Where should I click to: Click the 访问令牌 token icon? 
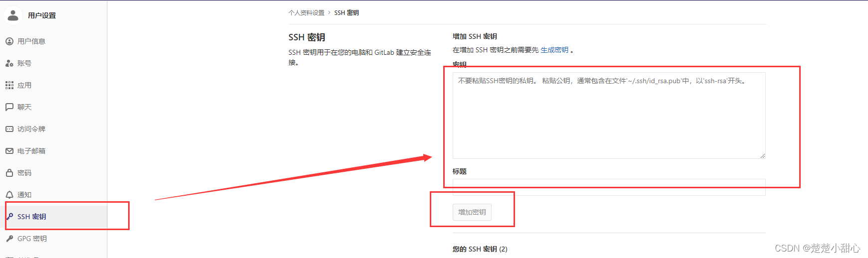(9, 129)
